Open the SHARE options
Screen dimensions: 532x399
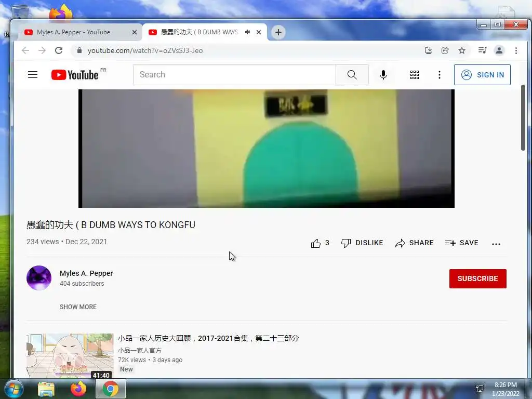(414, 243)
